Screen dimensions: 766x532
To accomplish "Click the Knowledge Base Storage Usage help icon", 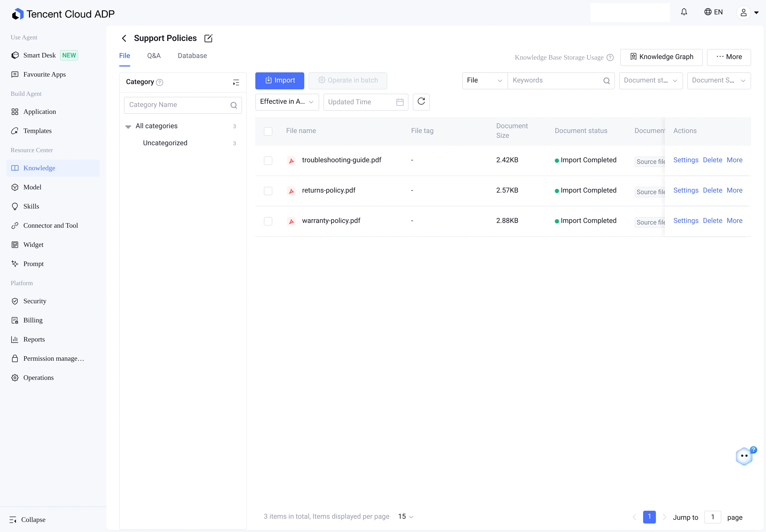I will point(610,57).
